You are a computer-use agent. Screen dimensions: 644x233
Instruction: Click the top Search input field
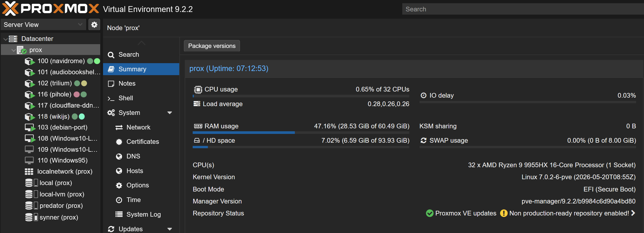(523, 9)
